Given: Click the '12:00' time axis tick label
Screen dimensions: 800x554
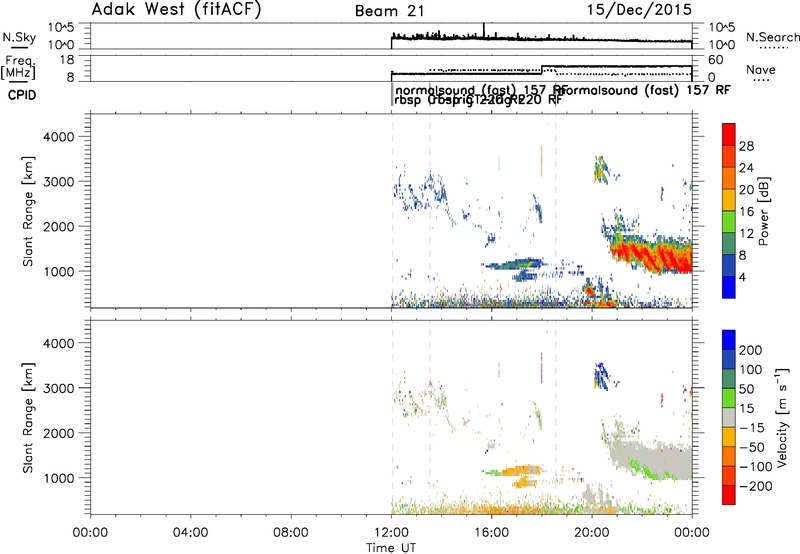Looking at the screenshot, I should [x=391, y=533].
